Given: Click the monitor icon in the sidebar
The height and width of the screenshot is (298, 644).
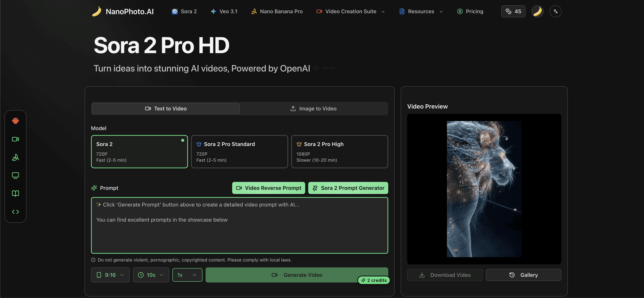Looking at the screenshot, I should (x=15, y=175).
